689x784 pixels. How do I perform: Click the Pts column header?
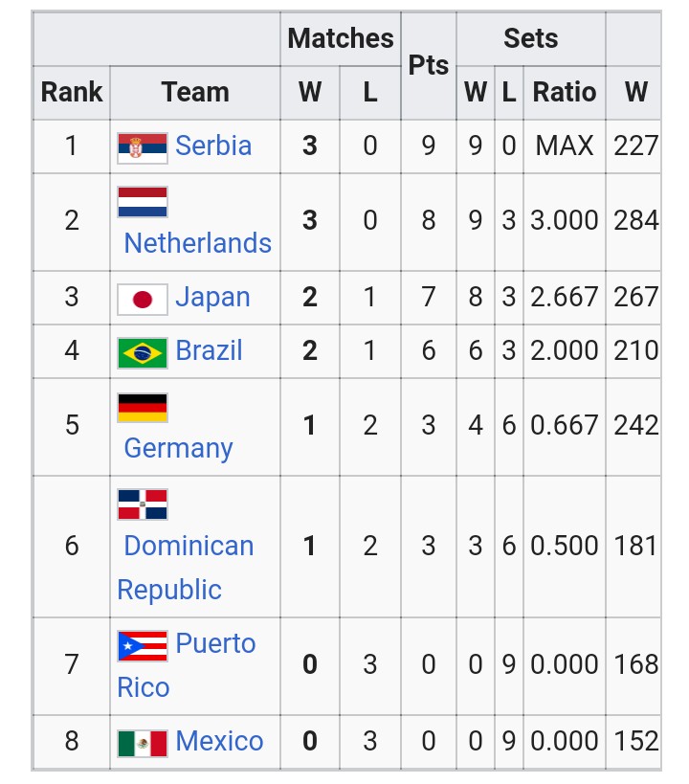tap(428, 65)
